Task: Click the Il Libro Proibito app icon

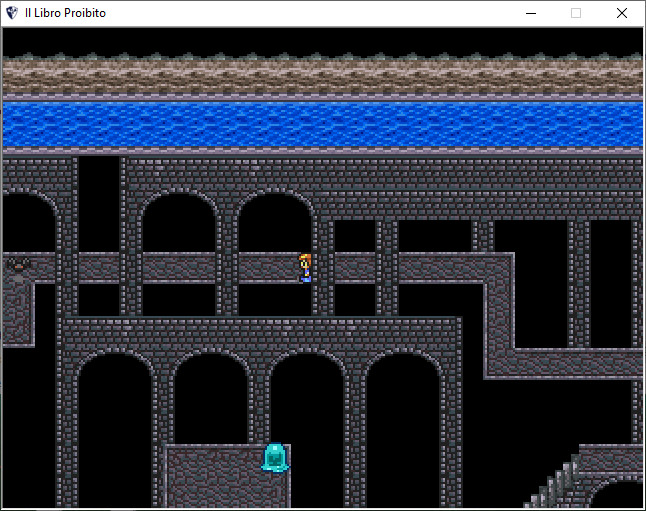Action: 12,13
